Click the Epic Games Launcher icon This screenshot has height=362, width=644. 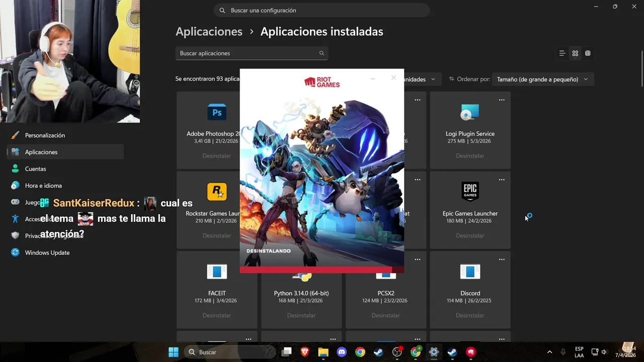tap(470, 192)
